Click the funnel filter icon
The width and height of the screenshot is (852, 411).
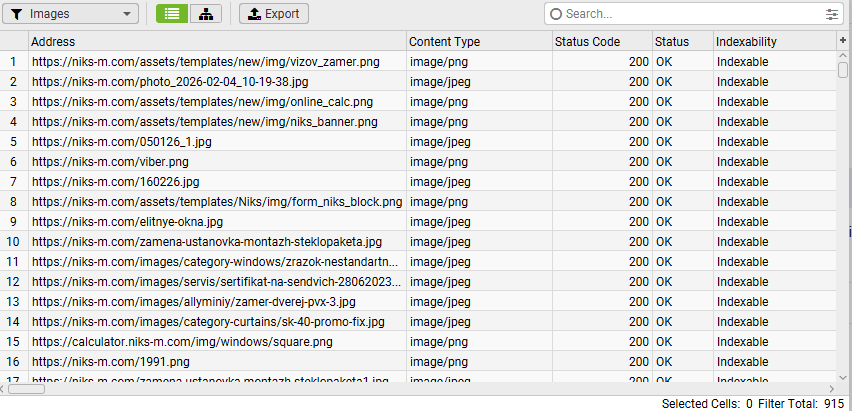pyautogui.click(x=17, y=14)
